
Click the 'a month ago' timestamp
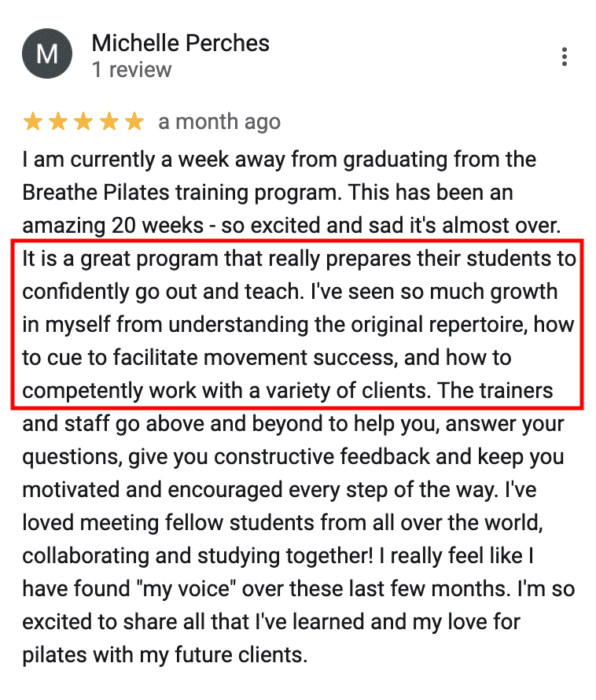point(219,122)
